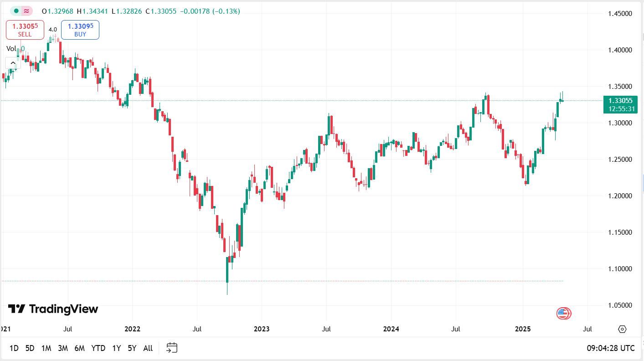Click the 1.33055 price axis label
The width and height of the screenshot is (644, 361).
[621, 101]
